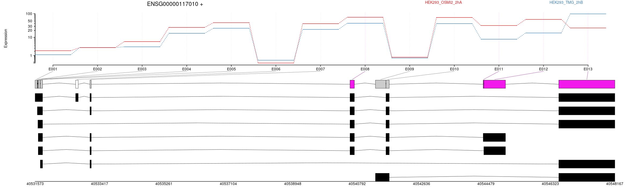
Task: Select the large magenta E013 exon box
Action: point(587,84)
